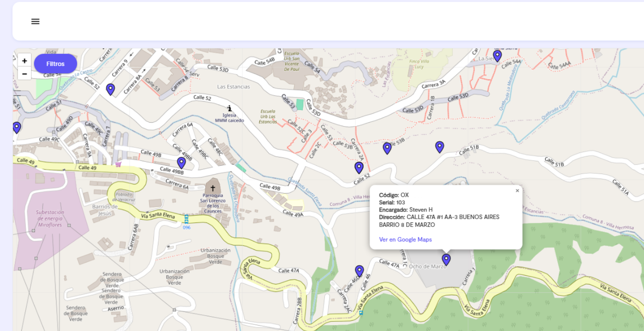Select map marker left of Calle 51B
The height and width of the screenshot is (331, 644).
coord(439,147)
